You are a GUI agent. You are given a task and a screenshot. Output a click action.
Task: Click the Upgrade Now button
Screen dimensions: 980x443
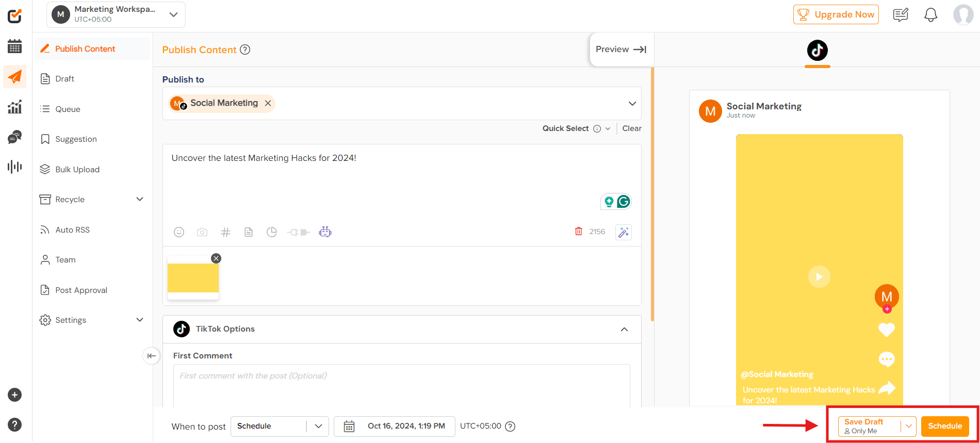(x=836, y=15)
